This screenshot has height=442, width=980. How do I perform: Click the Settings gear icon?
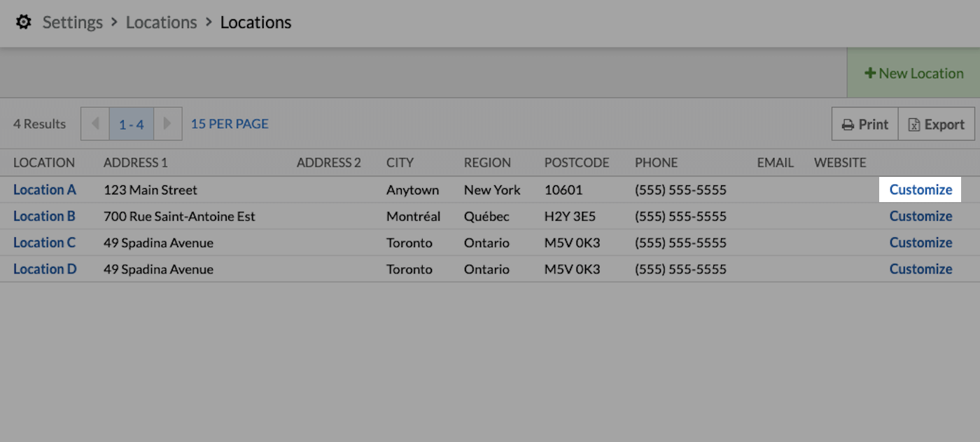tap(24, 22)
